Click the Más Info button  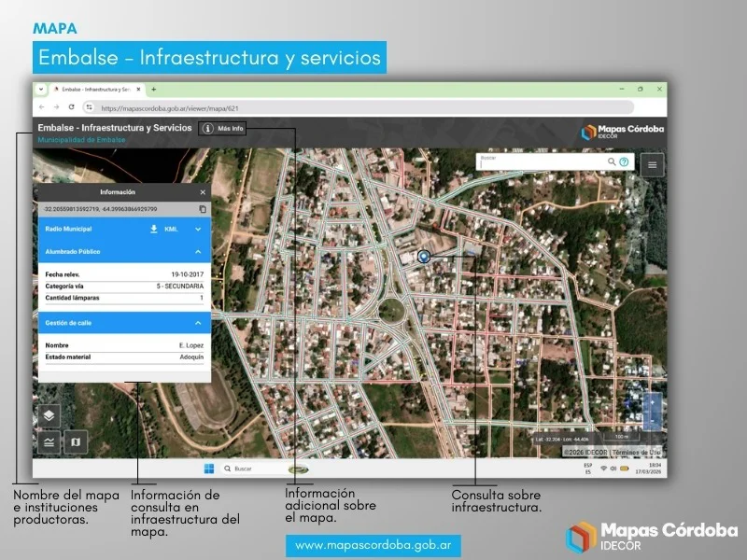coord(223,128)
